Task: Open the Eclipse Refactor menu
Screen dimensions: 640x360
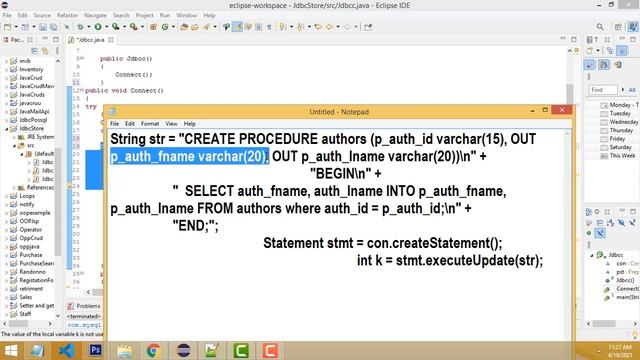Action: tap(67, 15)
